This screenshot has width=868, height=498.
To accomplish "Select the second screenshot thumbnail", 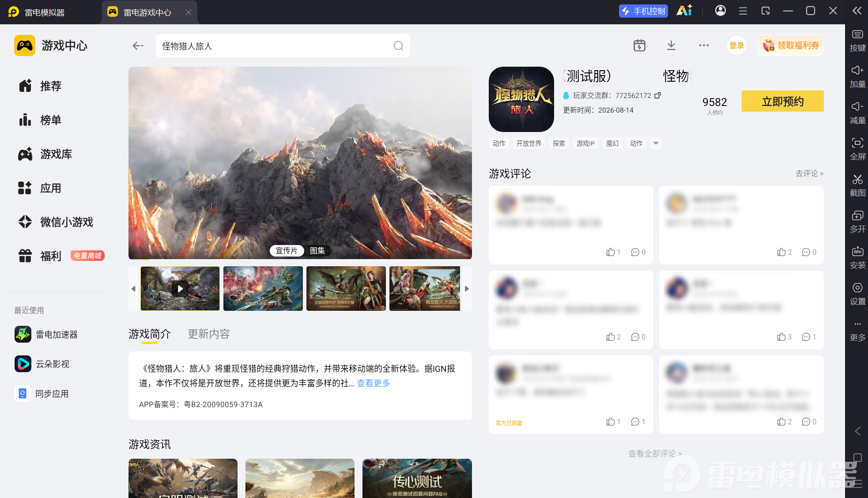I will (263, 289).
